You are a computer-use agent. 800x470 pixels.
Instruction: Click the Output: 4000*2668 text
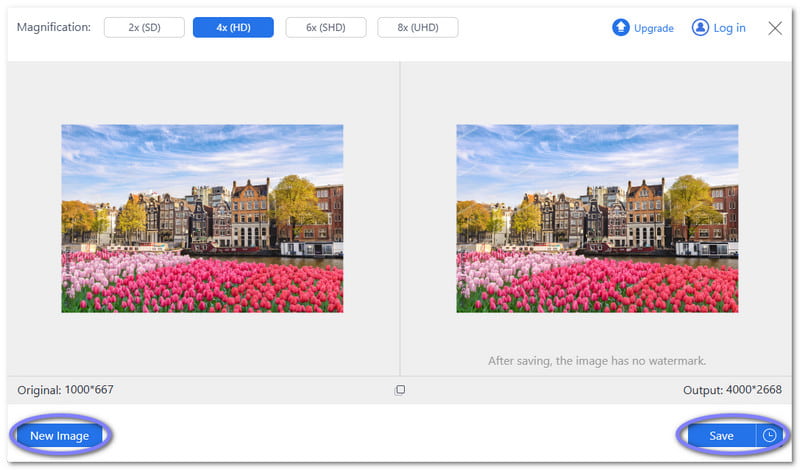coord(732,390)
